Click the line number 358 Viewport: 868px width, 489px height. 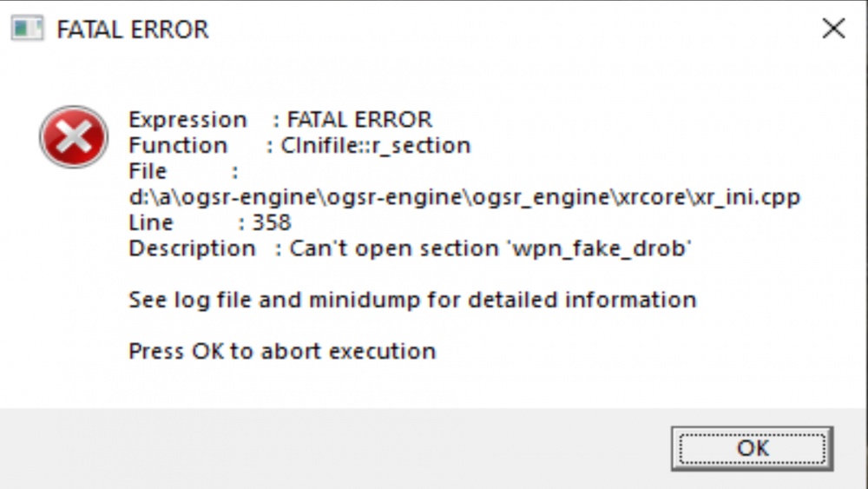point(272,223)
